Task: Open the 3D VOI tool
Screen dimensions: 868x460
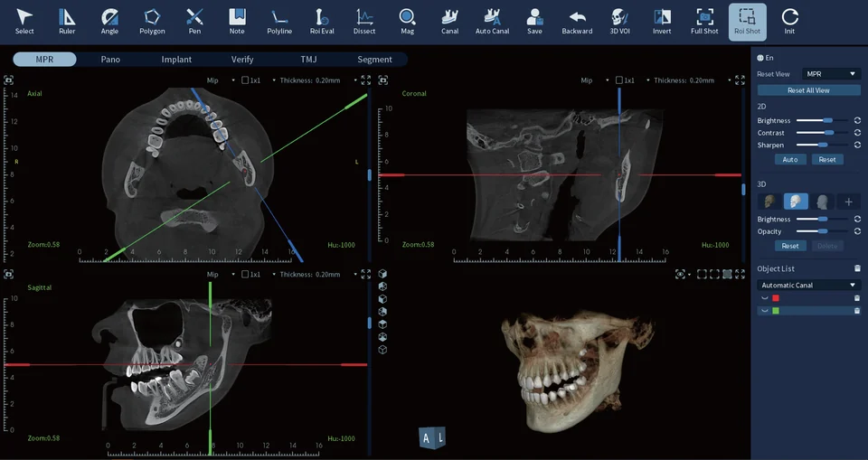Action: pos(619,23)
